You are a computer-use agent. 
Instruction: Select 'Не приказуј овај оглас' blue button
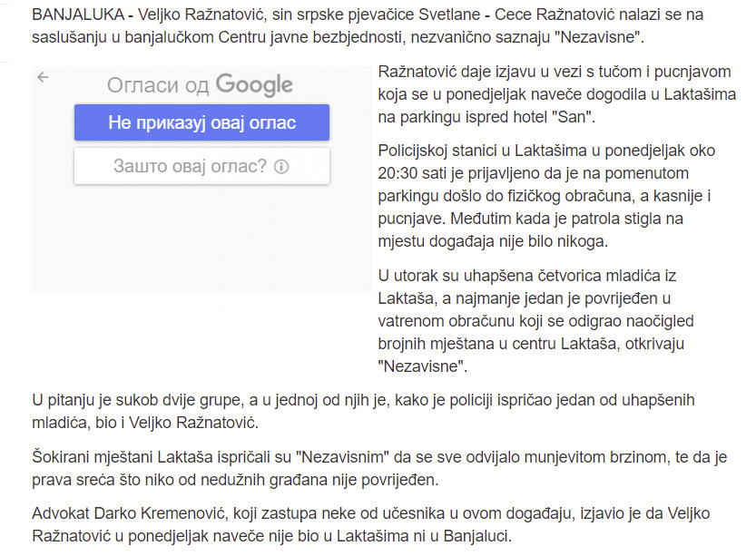tap(201, 122)
